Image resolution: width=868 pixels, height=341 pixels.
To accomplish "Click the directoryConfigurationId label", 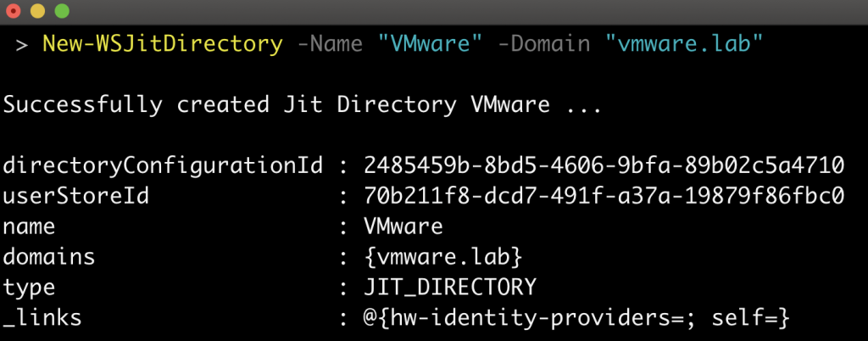I will (x=163, y=165).
